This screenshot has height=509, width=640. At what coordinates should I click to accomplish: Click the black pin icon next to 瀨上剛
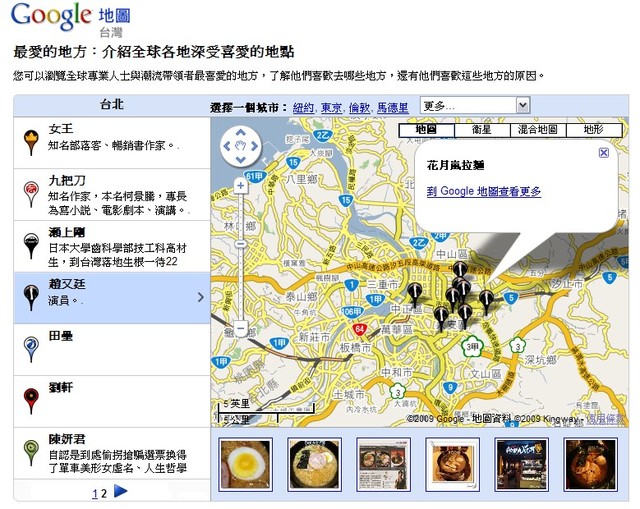pos(31,246)
